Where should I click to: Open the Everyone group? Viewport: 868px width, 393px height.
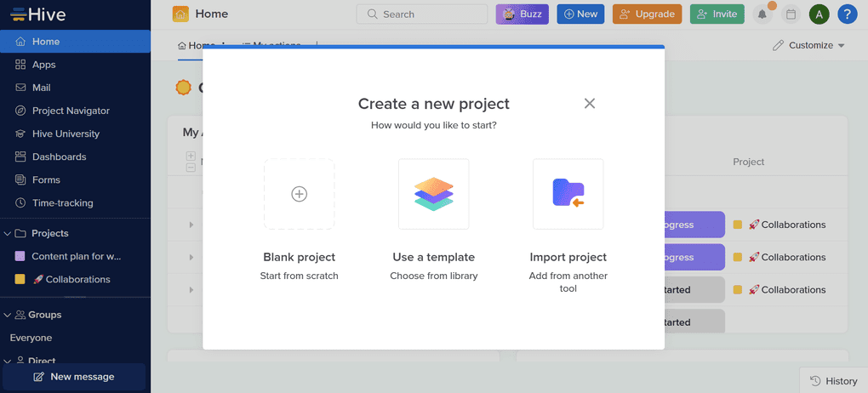31,338
